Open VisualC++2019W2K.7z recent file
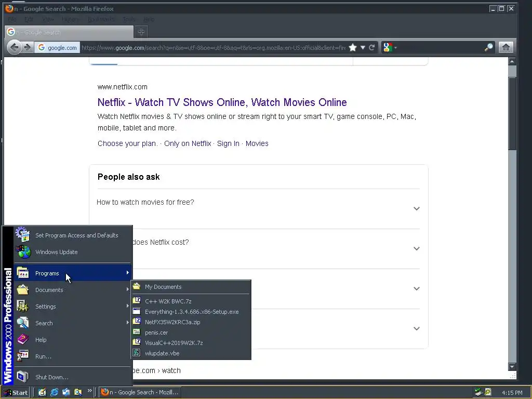This screenshot has width=532, height=399. click(x=191, y=343)
